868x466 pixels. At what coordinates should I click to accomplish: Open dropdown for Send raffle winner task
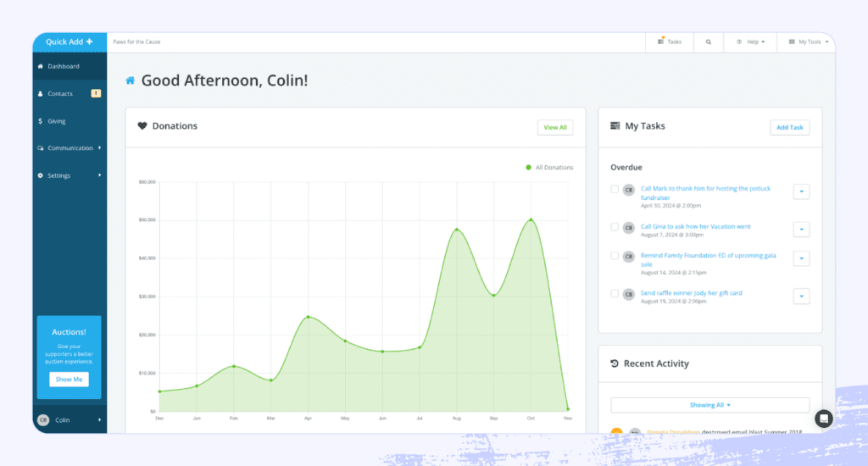(801, 296)
